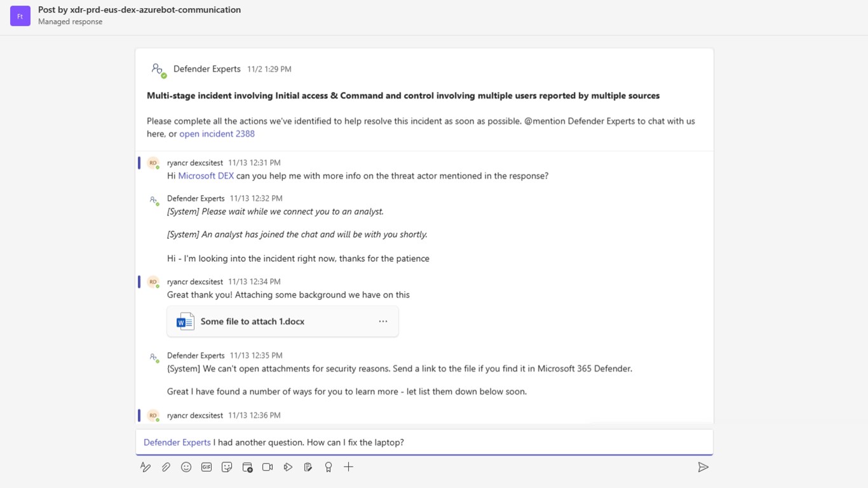Viewport: 868px width, 488px height.
Task: Click ryancr avatar on 12:34 PM message
Action: tap(153, 282)
